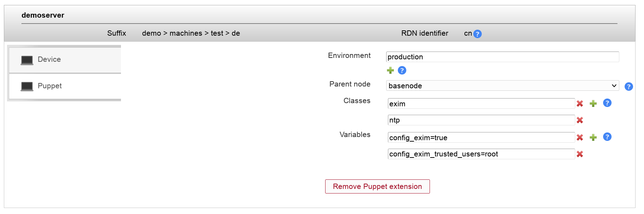The width and height of the screenshot is (644, 214).
Task: Click the Environment production text field
Action: [503, 57]
